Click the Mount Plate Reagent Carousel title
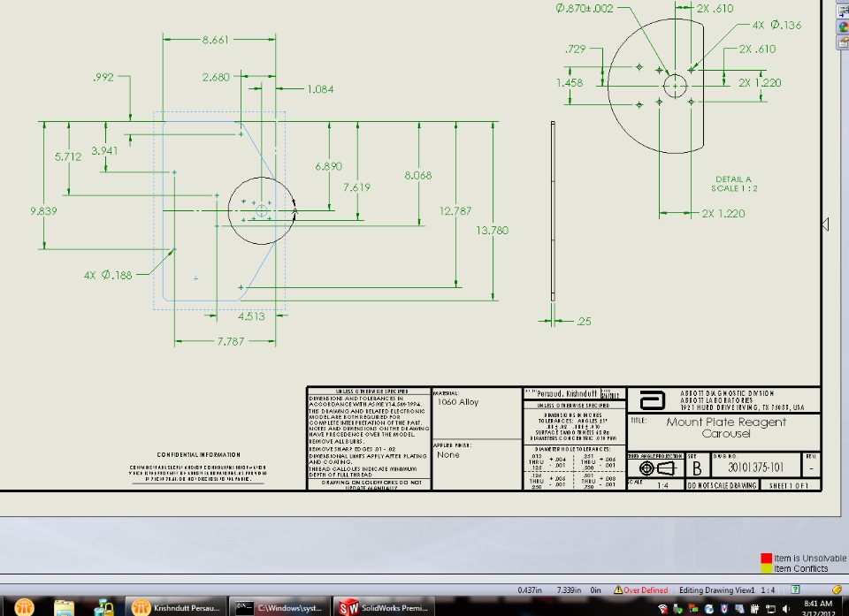The image size is (849, 616). [x=726, y=427]
